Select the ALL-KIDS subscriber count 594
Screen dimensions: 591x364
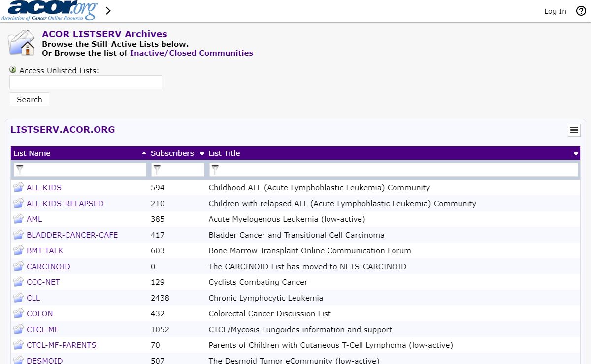[158, 188]
